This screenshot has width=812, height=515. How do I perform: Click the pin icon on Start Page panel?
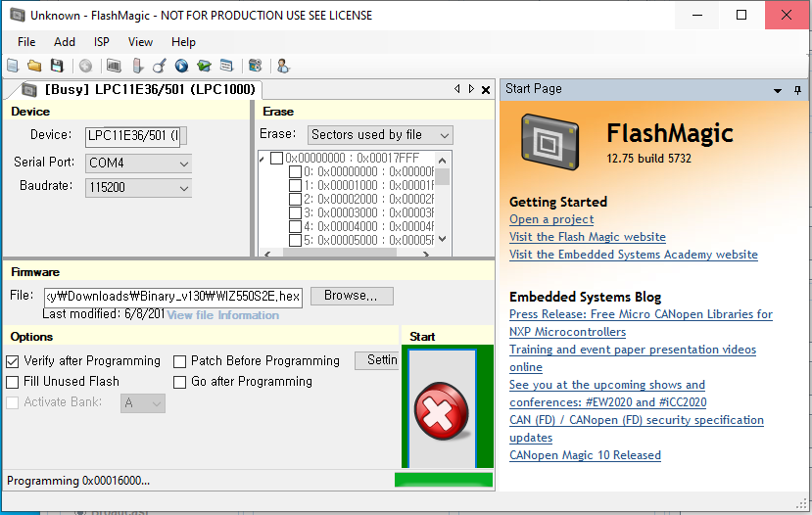[797, 90]
